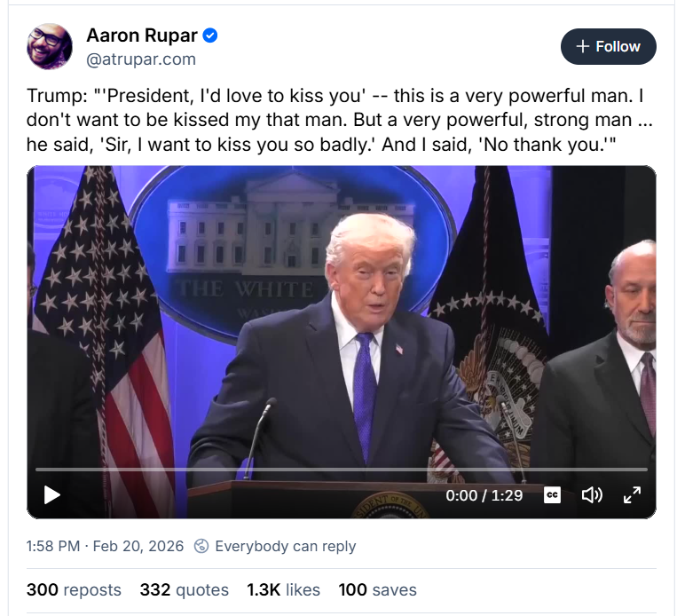The image size is (677, 616).
Task: Open the Aaron Rupar display name link
Action: pos(142,36)
